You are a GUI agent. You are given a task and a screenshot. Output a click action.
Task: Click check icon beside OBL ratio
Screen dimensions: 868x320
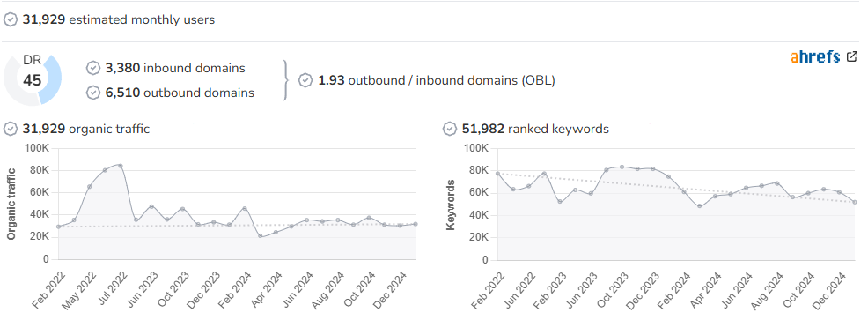click(305, 80)
